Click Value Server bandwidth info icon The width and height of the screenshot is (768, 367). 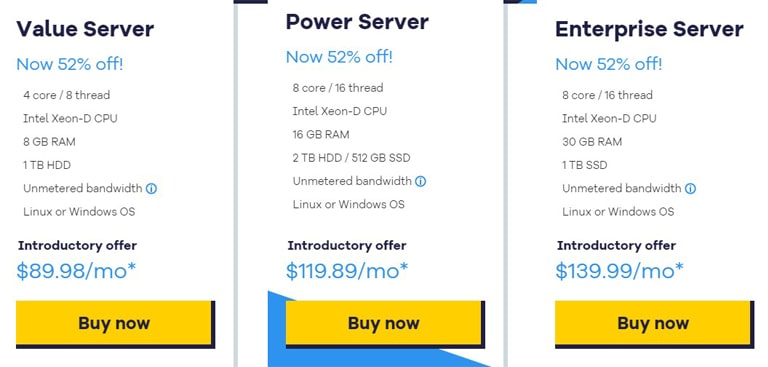pyautogui.click(x=151, y=189)
